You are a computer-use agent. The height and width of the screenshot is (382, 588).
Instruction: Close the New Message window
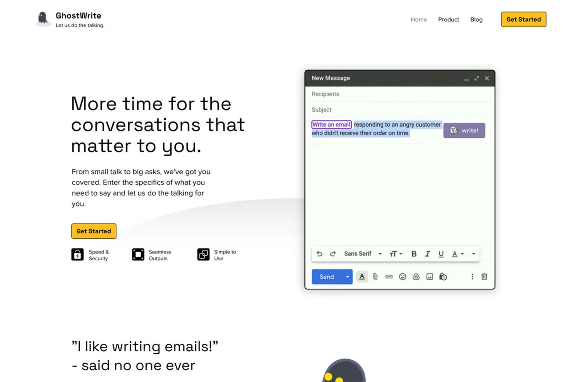(487, 78)
